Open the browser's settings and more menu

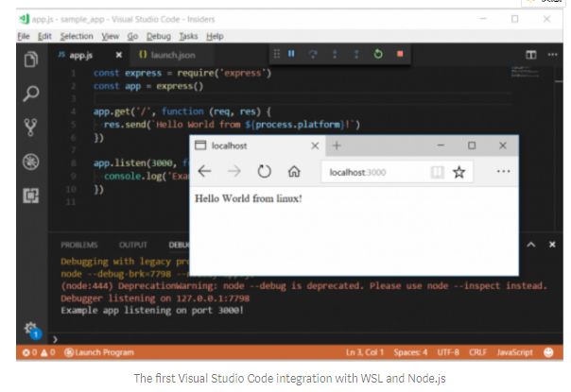point(503,172)
